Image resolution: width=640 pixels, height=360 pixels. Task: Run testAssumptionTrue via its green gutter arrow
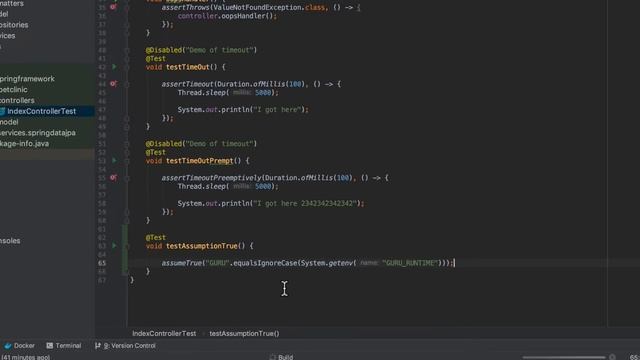pyautogui.click(x=114, y=246)
